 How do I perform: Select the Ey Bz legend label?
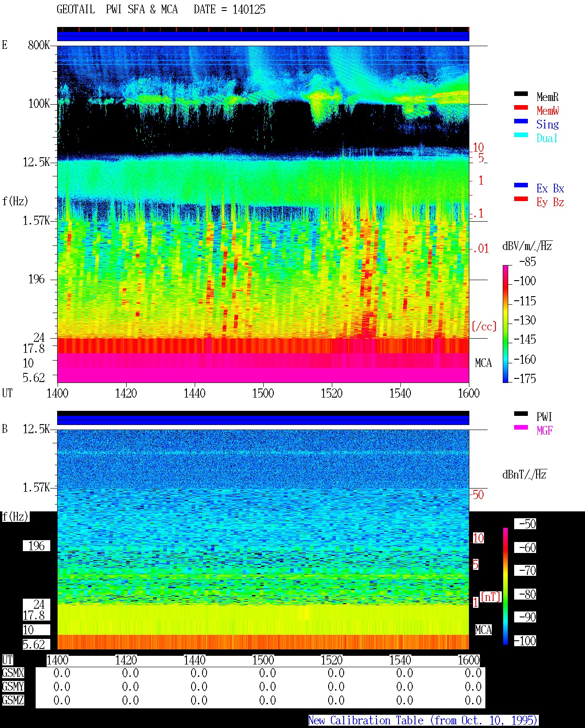point(550,202)
